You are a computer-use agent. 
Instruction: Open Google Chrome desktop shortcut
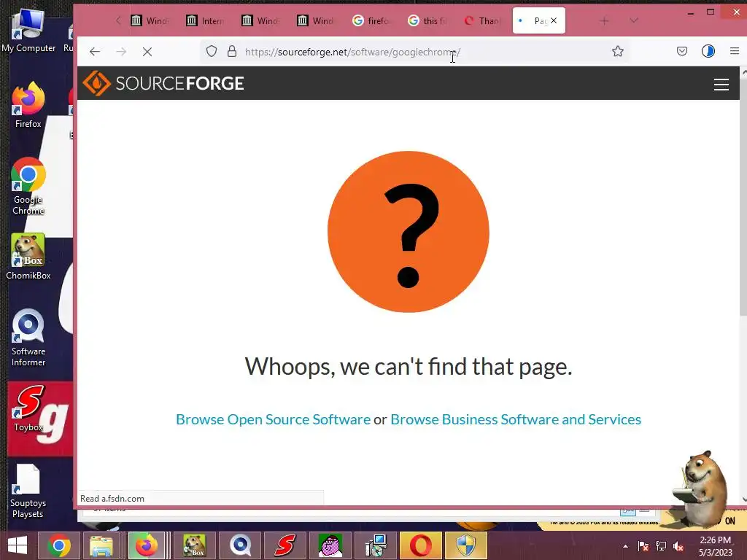(x=28, y=186)
